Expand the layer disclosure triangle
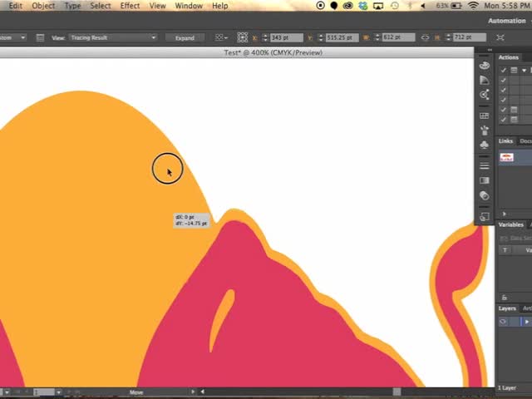 coord(526,322)
